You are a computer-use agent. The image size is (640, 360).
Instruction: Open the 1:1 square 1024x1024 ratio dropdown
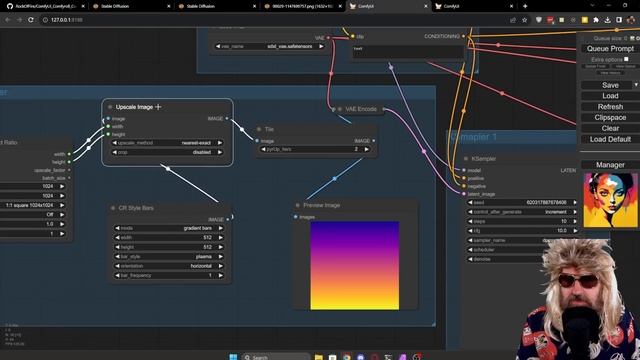33,205
